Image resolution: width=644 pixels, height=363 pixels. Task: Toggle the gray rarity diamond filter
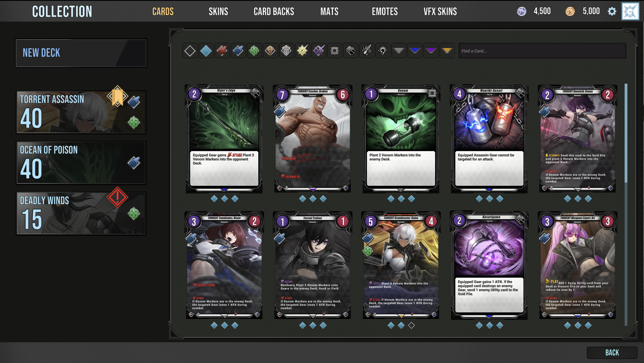point(399,50)
